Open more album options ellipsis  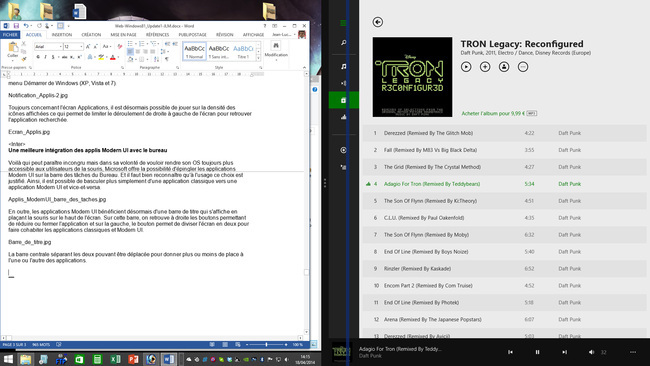pyautogui.click(x=523, y=67)
